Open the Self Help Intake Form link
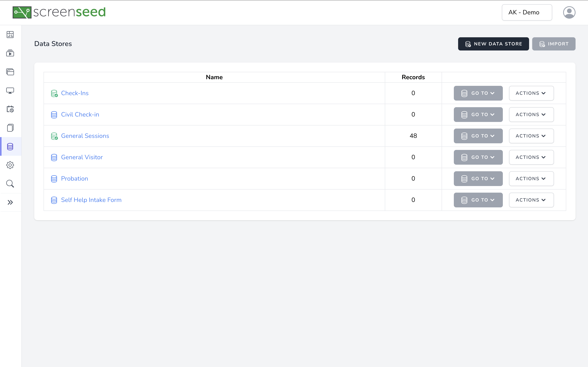Viewport: 588px width, 367px height. tap(91, 200)
